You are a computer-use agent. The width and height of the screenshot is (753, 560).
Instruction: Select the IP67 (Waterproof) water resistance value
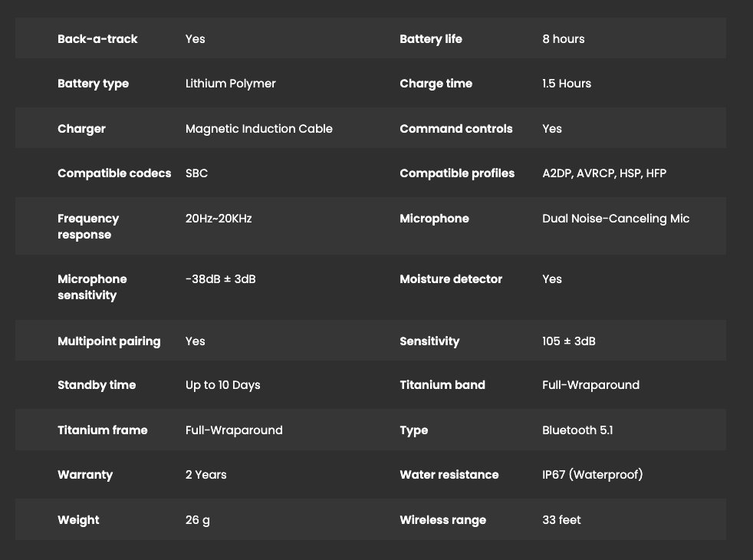592,475
